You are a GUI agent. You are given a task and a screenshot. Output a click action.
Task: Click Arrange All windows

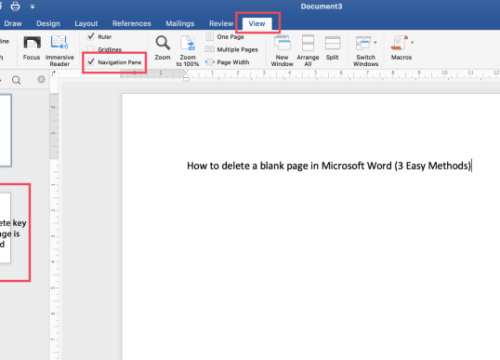(308, 51)
